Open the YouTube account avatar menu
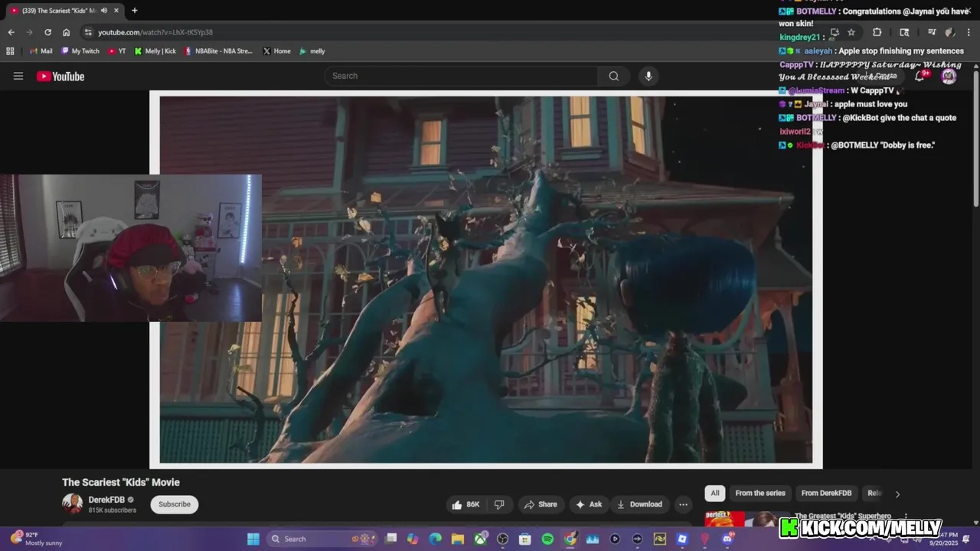This screenshot has height=551, width=980. pos(949,76)
